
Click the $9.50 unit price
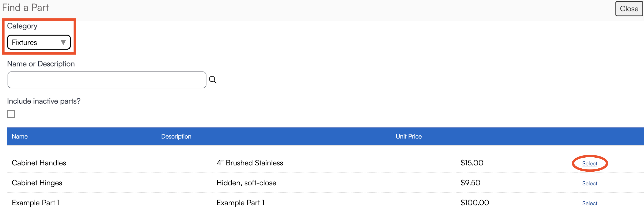tap(470, 183)
